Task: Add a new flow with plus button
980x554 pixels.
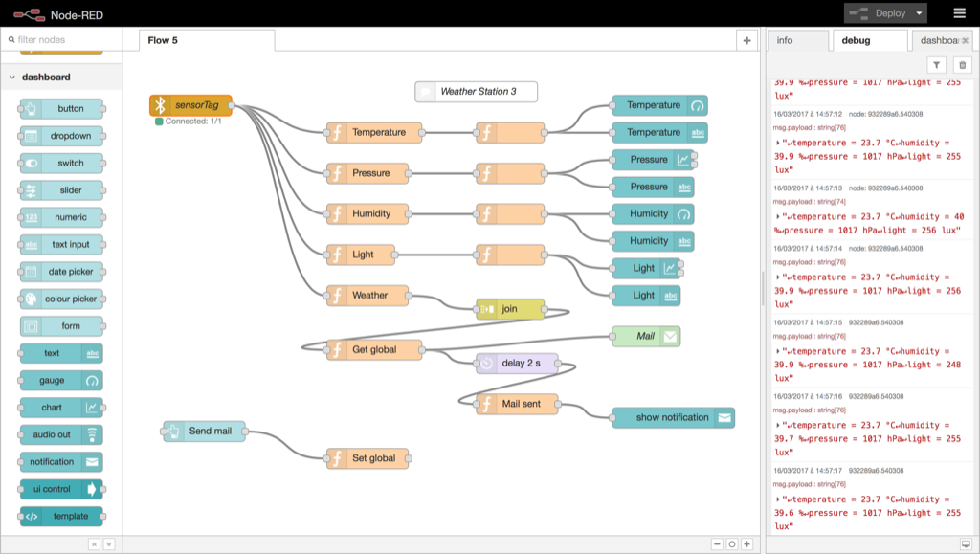Action: coord(747,40)
